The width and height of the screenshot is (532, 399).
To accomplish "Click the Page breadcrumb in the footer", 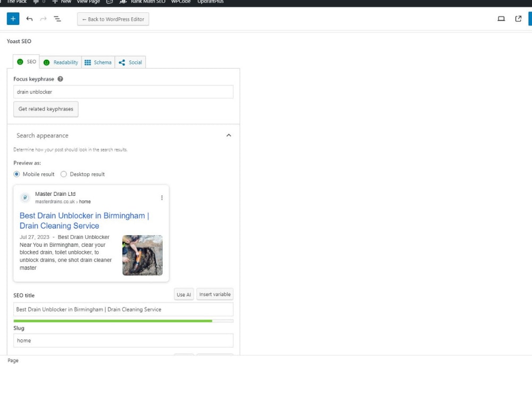I will click(13, 360).
